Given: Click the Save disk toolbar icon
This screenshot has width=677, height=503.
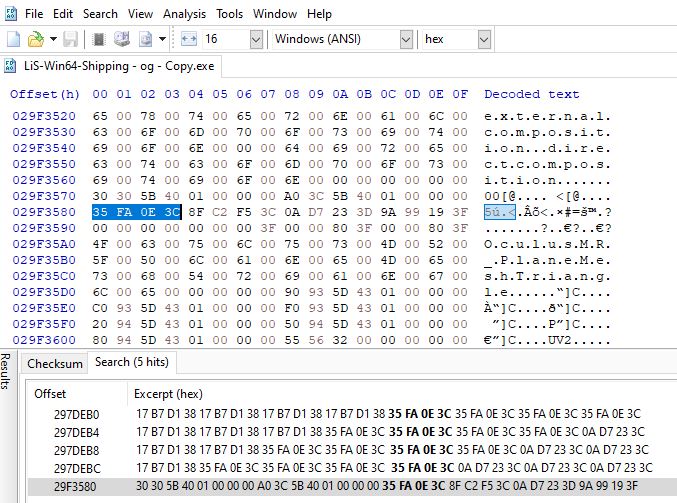Looking at the screenshot, I should point(70,39).
